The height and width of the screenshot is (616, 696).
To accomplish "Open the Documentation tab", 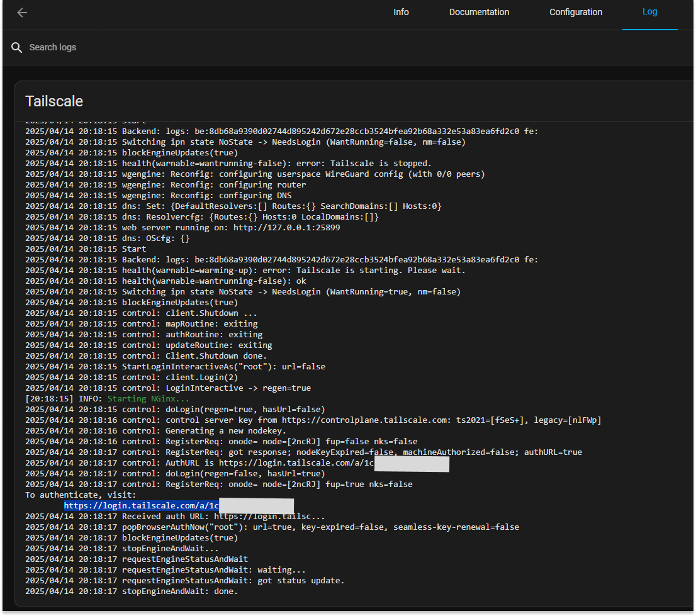I will click(x=479, y=12).
